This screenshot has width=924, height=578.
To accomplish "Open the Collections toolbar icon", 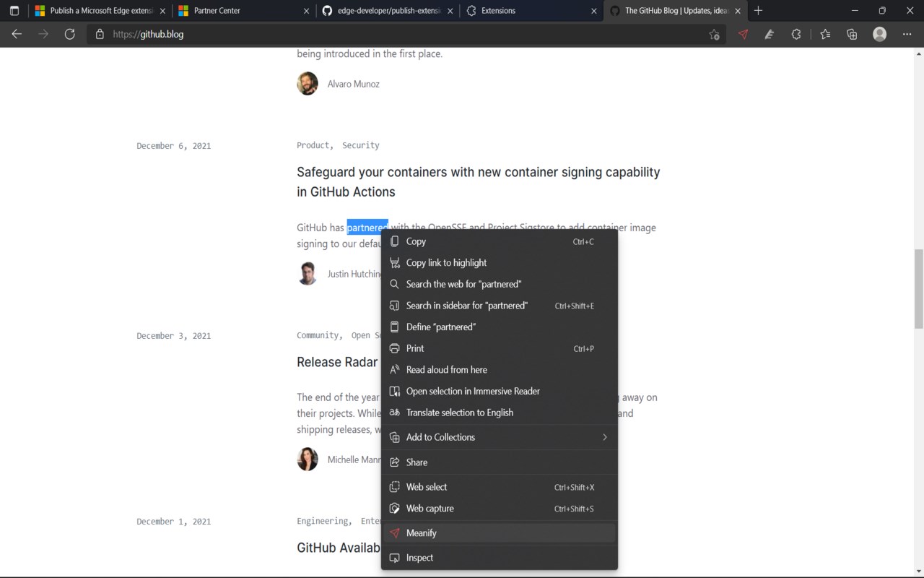I will 852,34.
